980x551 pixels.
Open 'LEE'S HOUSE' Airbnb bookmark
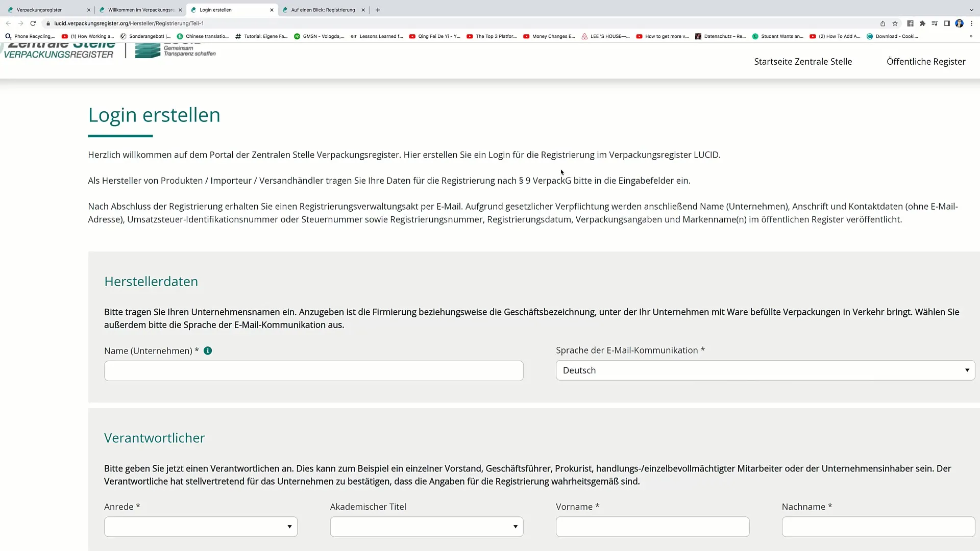coord(606,36)
